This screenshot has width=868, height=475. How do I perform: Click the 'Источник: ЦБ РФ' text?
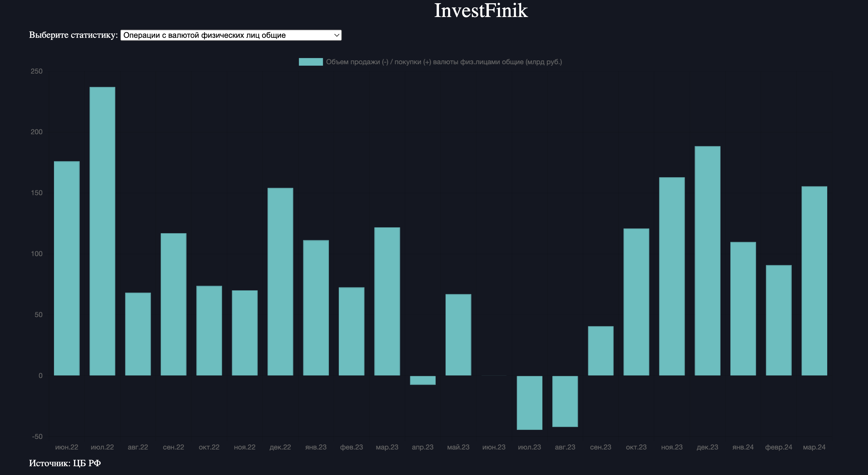[65, 463]
